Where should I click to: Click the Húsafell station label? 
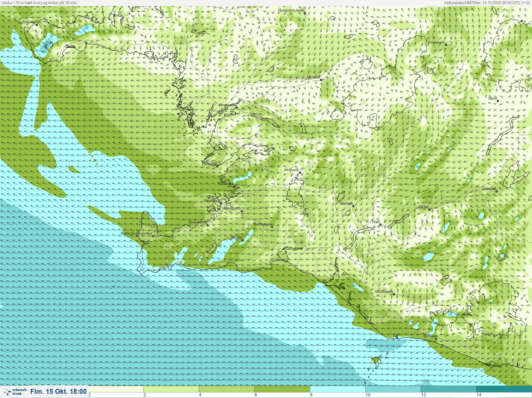[x=313, y=77]
